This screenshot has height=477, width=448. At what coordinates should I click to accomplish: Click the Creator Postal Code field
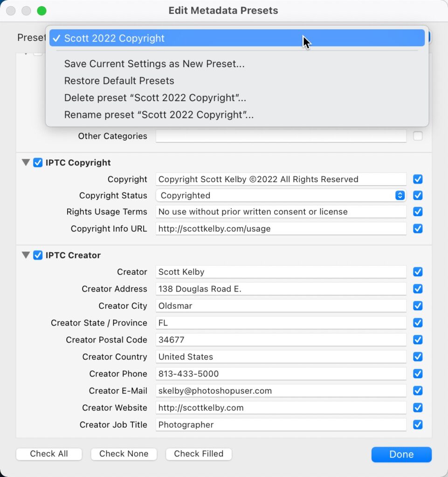tap(281, 340)
